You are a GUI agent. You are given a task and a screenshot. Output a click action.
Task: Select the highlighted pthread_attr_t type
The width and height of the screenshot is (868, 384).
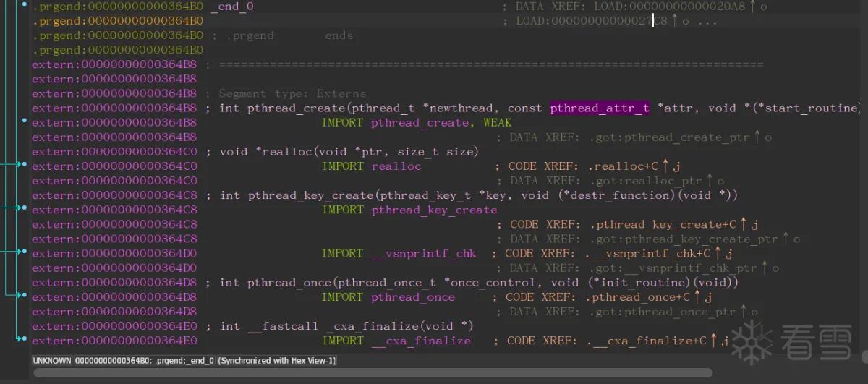coord(600,108)
